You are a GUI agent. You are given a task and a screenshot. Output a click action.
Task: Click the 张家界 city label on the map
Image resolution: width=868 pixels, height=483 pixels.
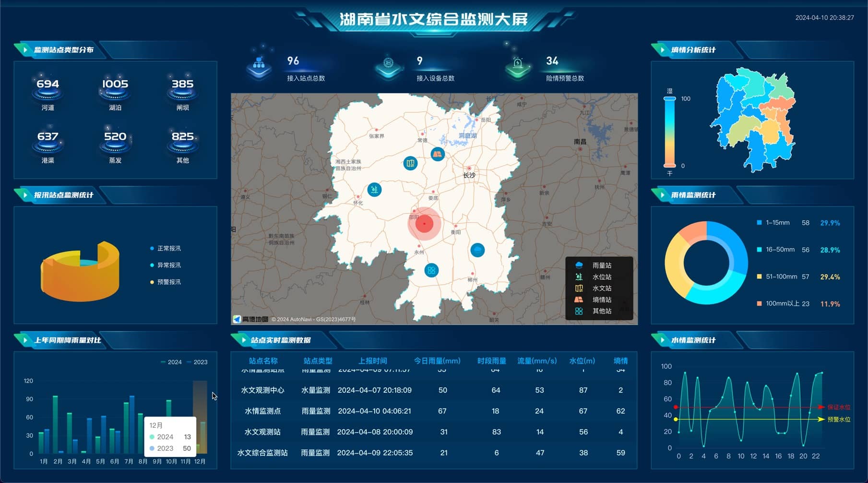click(377, 136)
